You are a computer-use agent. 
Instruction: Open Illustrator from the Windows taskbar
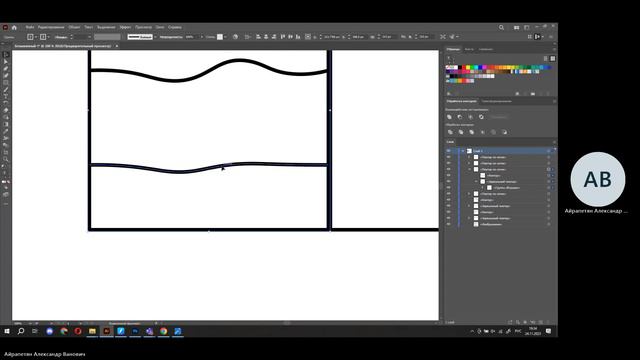click(x=107, y=331)
